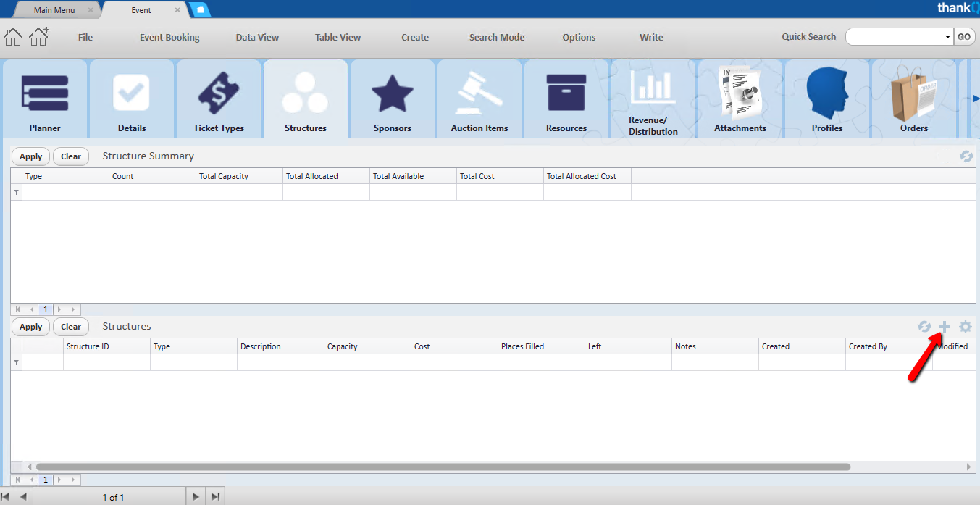Open the Table View menu
Image resolution: width=980 pixels, height=505 pixels.
[x=338, y=37]
